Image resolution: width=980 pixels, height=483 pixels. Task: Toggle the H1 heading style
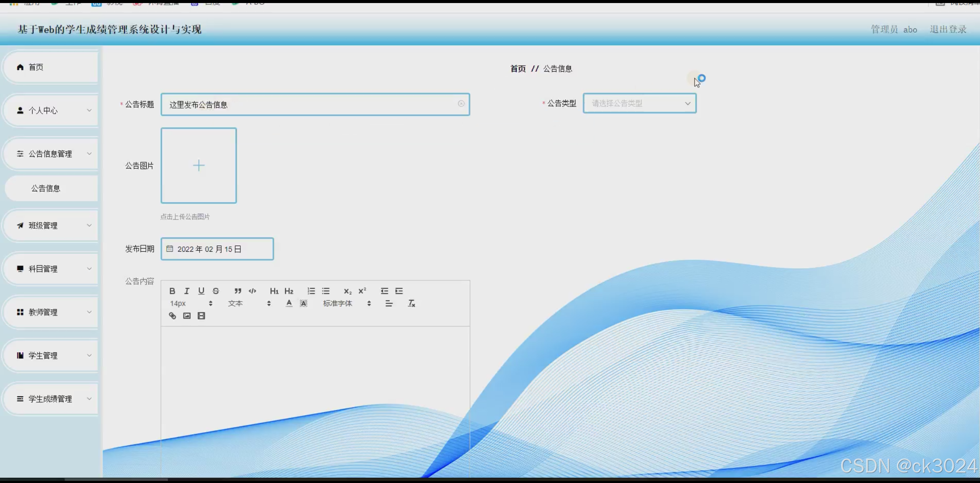pos(274,291)
